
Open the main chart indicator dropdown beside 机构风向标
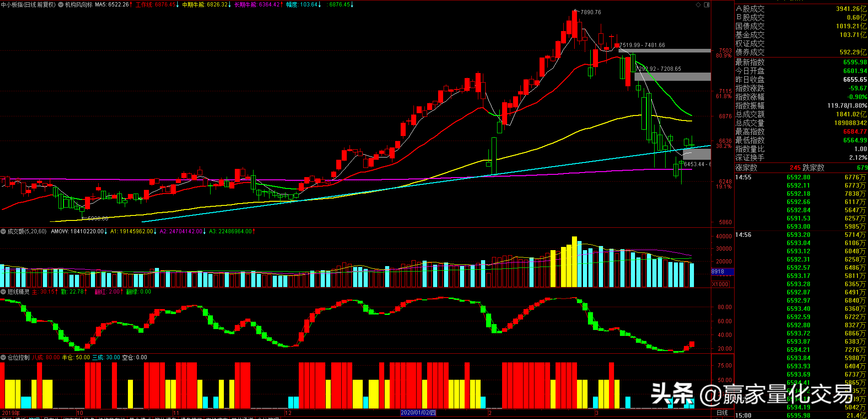(61, 5)
